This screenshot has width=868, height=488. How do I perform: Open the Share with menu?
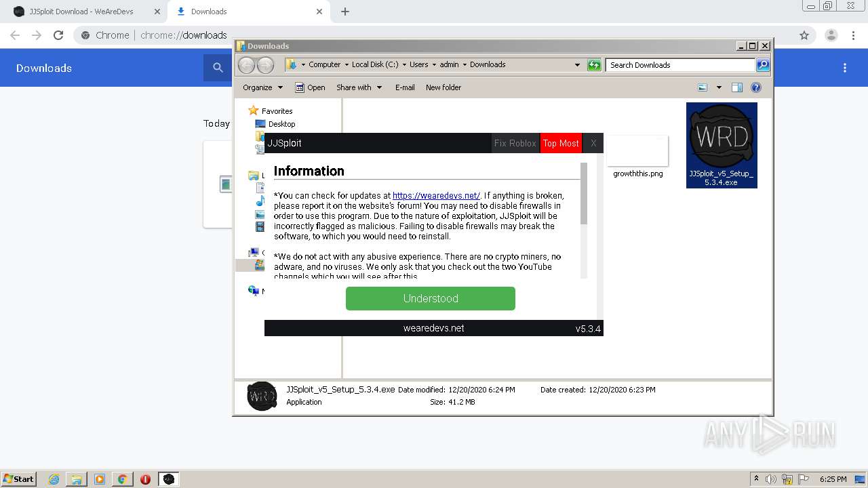(359, 87)
